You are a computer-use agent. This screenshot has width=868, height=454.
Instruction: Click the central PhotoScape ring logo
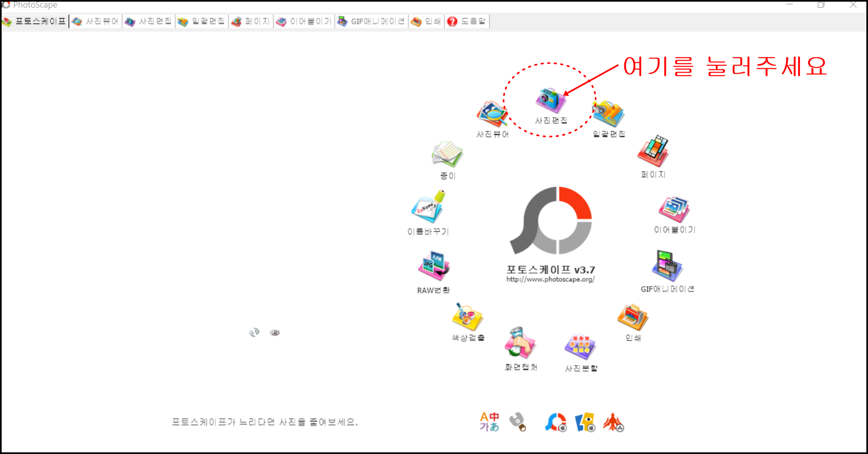(x=551, y=221)
